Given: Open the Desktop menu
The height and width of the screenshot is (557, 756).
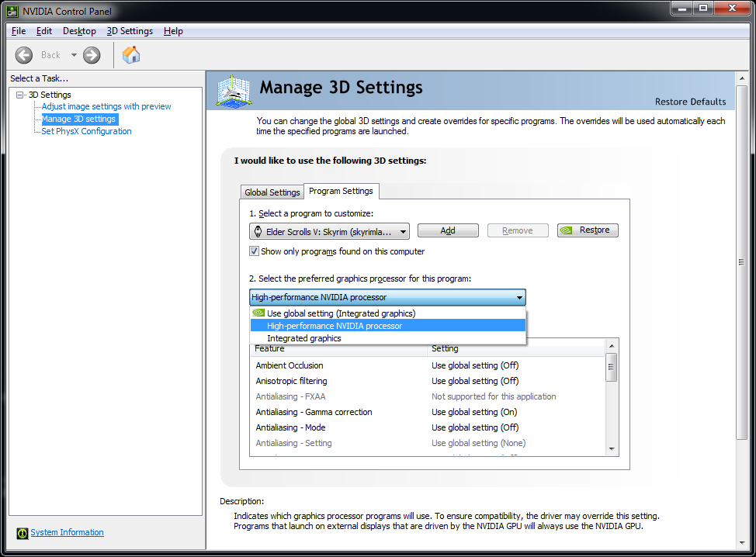Looking at the screenshot, I should (79, 31).
